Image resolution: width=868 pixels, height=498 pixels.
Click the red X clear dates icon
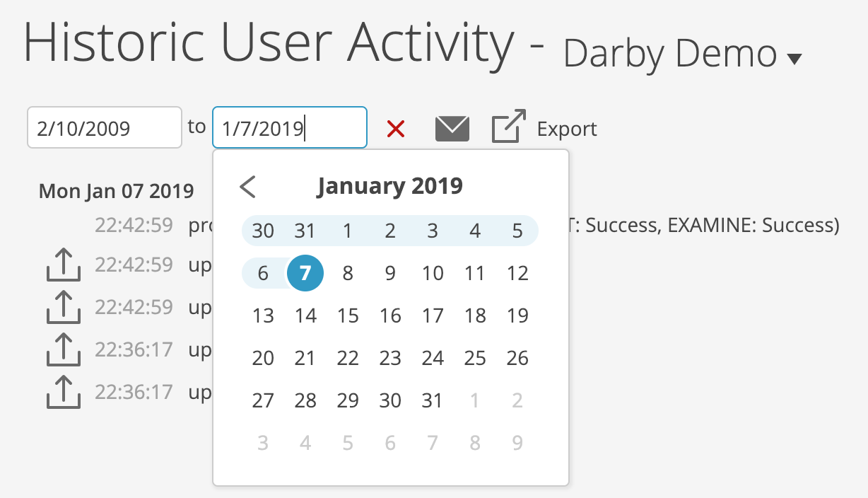(396, 129)
